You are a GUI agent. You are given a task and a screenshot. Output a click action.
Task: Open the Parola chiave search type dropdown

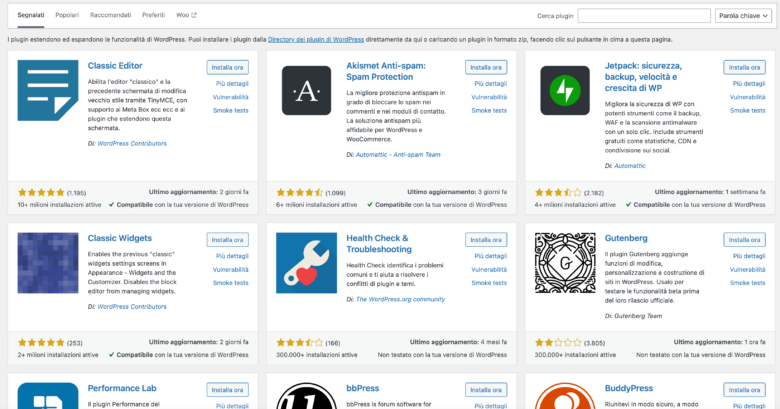(x=741, y=16)
